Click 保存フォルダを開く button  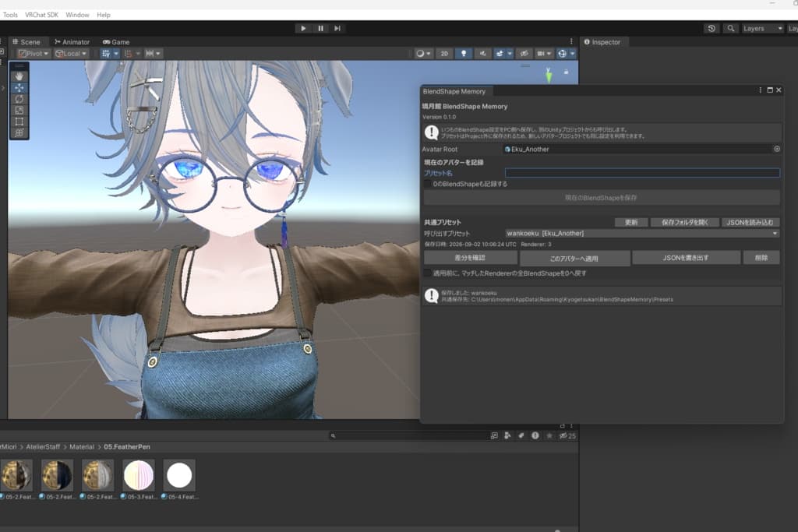685,222
